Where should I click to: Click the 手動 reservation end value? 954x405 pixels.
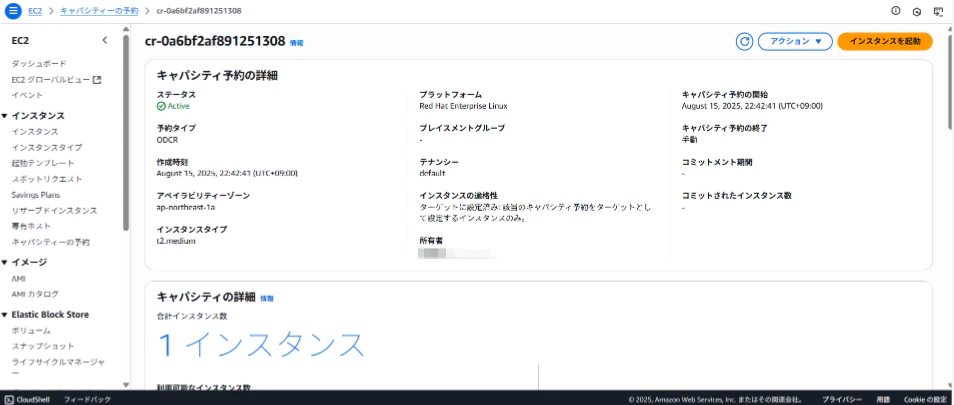(x=689, y=139)
